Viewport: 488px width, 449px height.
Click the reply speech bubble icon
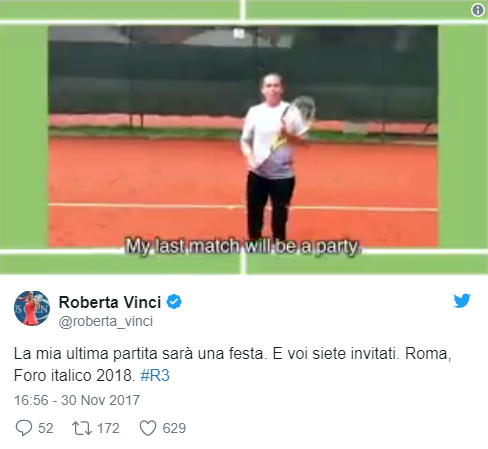pyautogui.click(x=24, y=428)
